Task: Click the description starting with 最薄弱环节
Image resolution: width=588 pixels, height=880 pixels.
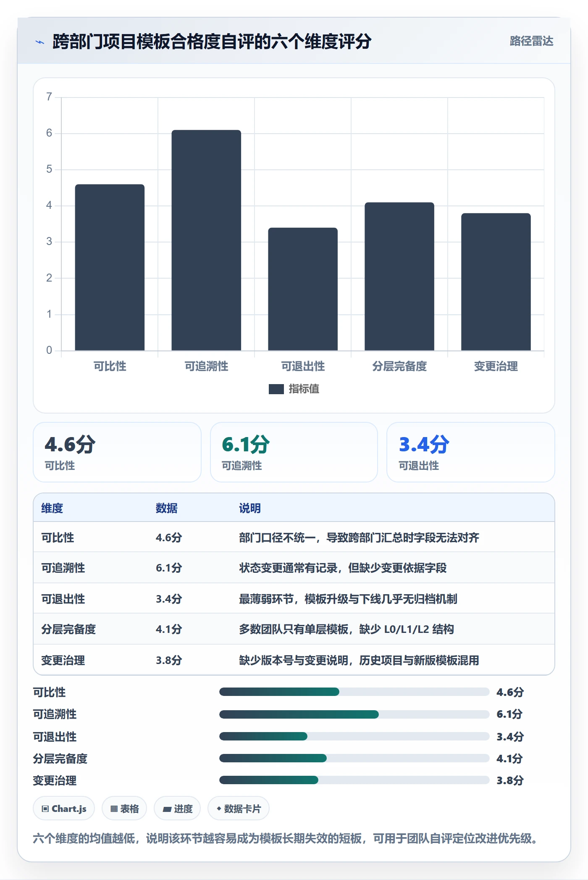Action: coord(348,599)
